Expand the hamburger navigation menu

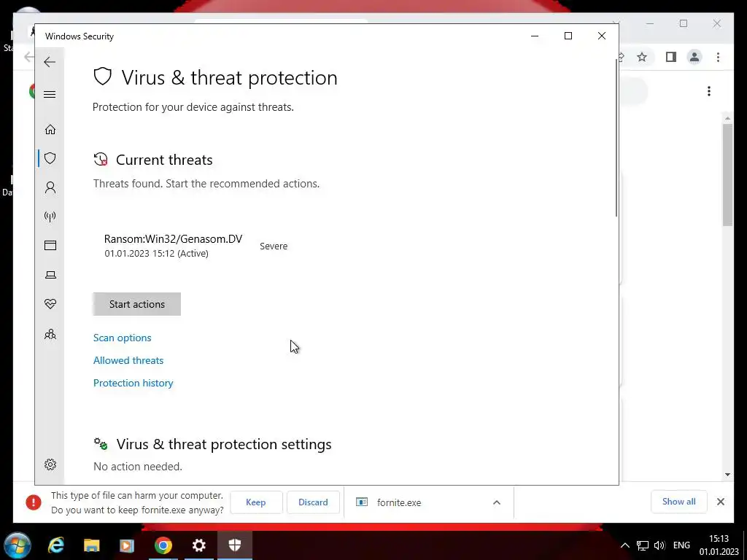(50, 94)
